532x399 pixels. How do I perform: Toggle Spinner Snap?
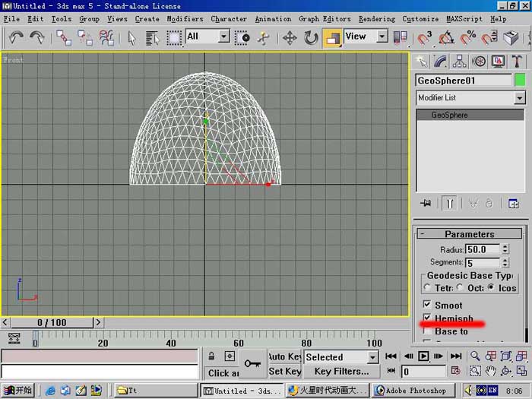point(489,38)
